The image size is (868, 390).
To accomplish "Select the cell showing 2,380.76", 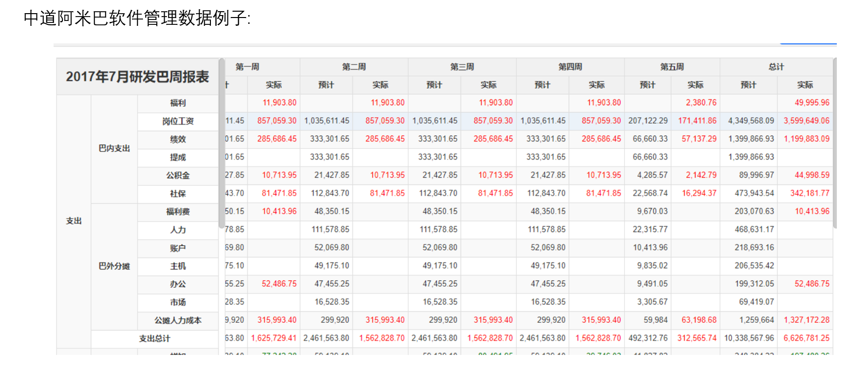I will pyautogui.click(x=696, y=103).
